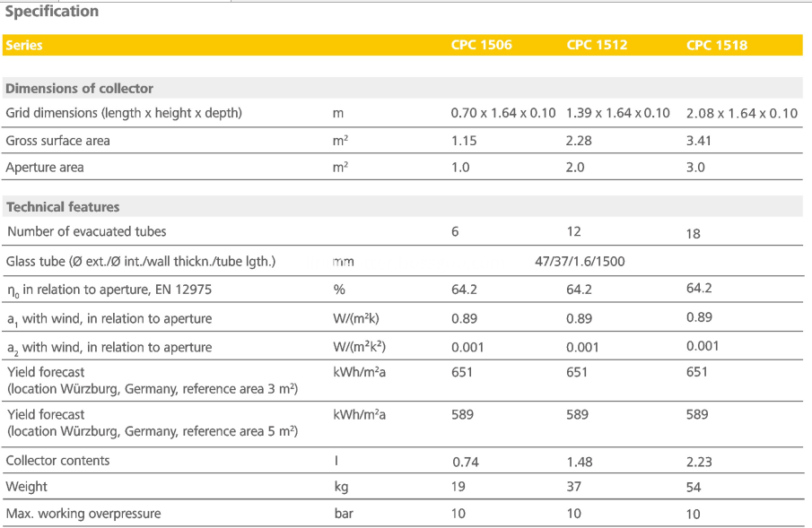Viewport: 812px width, 528px height.
Task: Click the 'l' unit in Collector contents row
Action: pos(336,461)
